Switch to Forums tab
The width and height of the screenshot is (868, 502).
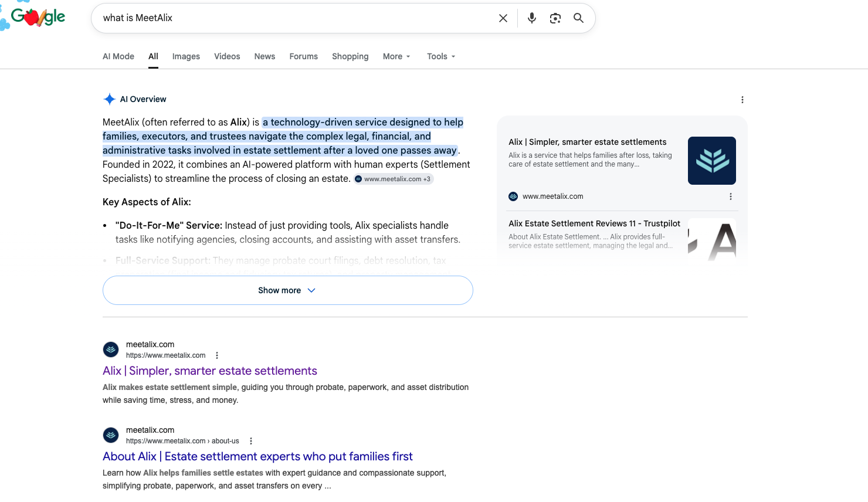(304, 56)
